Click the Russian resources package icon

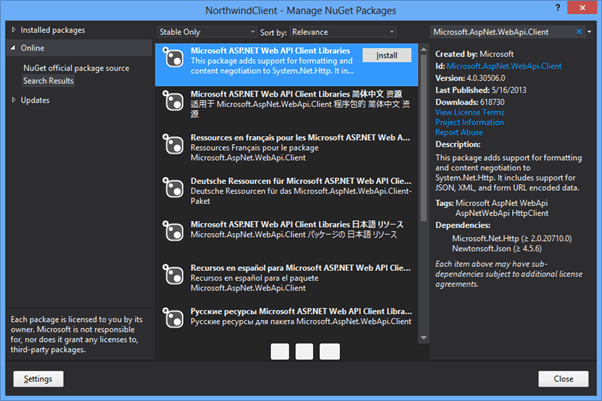171,316
